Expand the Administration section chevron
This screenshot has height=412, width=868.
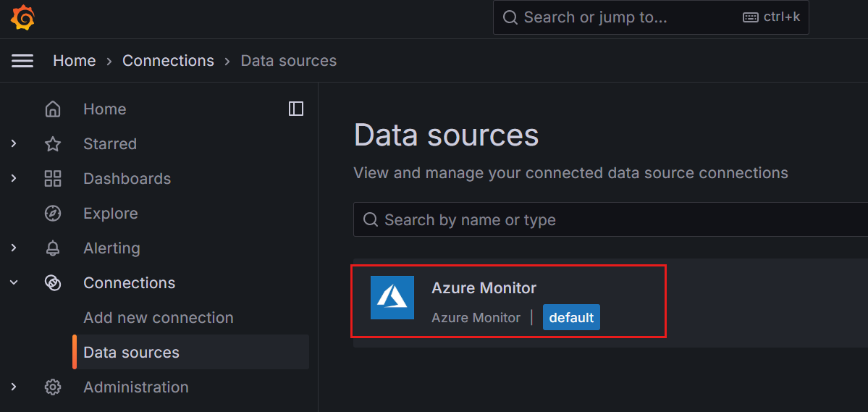click(x=14, y=387)
